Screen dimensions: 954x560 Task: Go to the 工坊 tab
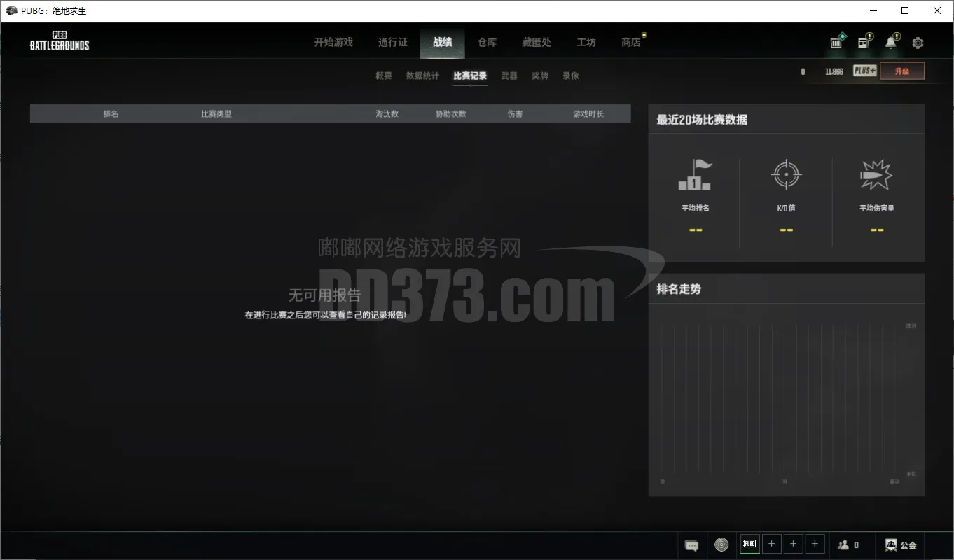pyautogui.click(x=586, y=42)
